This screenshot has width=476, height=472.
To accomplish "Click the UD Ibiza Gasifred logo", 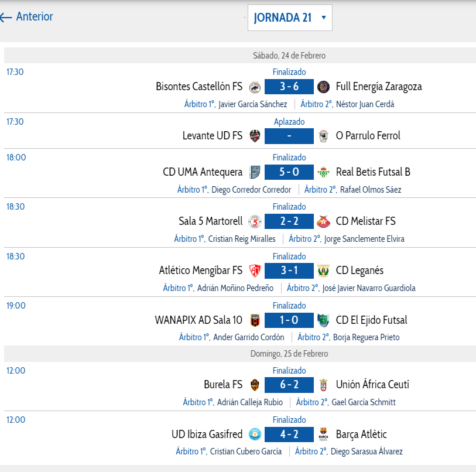I will tap(255, 435).
